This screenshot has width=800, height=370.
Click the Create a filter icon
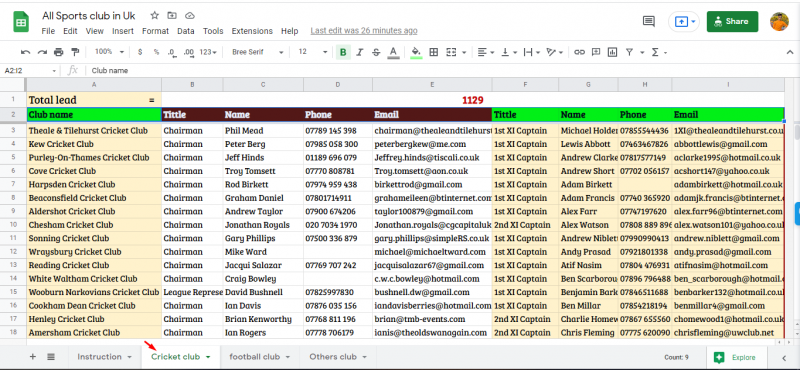tap(630, 52)
